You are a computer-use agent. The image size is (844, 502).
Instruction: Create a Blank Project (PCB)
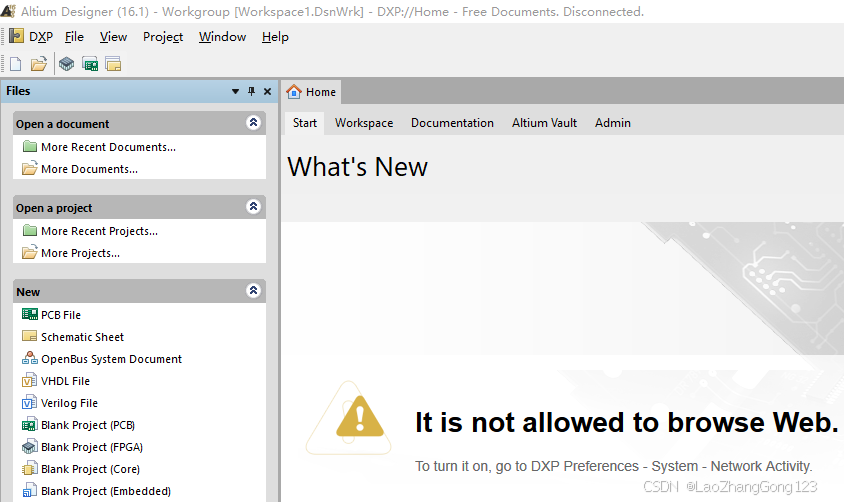(88, 425)
